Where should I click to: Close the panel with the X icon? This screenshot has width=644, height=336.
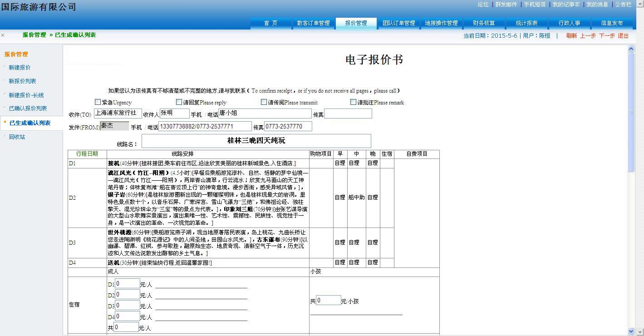[x=3, y=35]
